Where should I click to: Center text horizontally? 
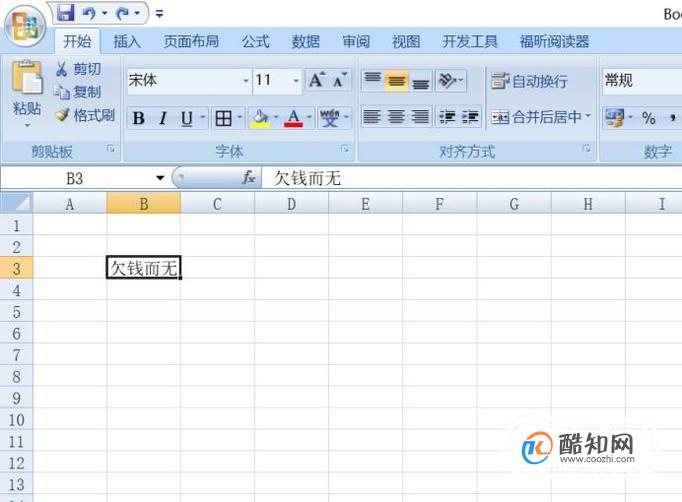pos(396,117)
